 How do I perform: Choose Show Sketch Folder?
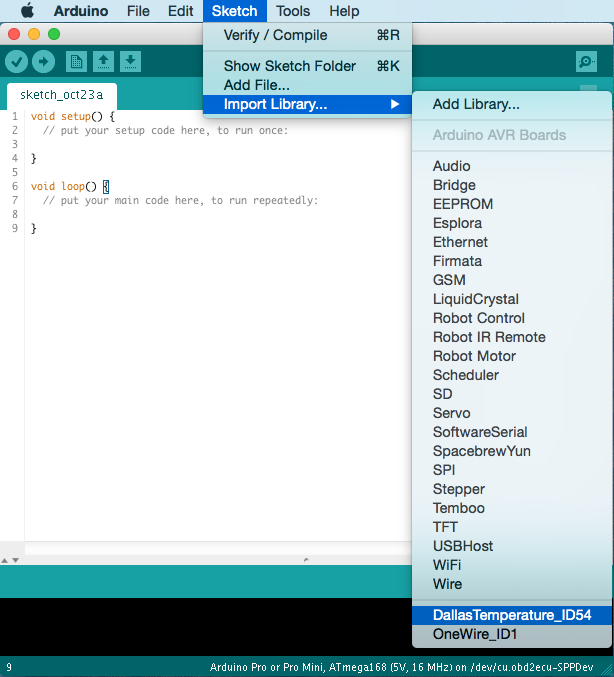point(307,66)
